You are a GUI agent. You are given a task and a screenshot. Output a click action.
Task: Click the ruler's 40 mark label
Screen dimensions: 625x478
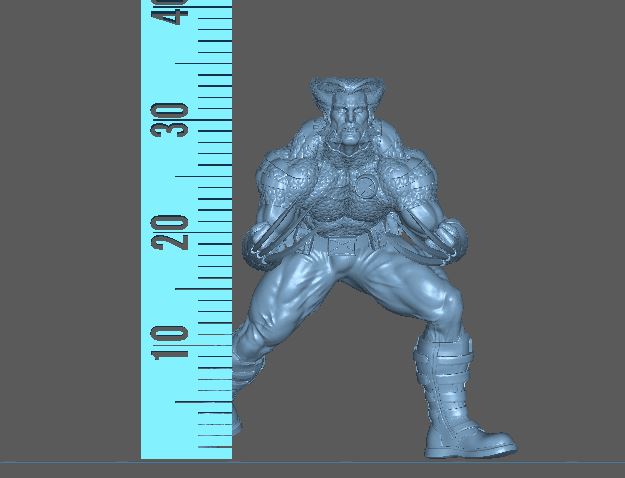(169, 12)
